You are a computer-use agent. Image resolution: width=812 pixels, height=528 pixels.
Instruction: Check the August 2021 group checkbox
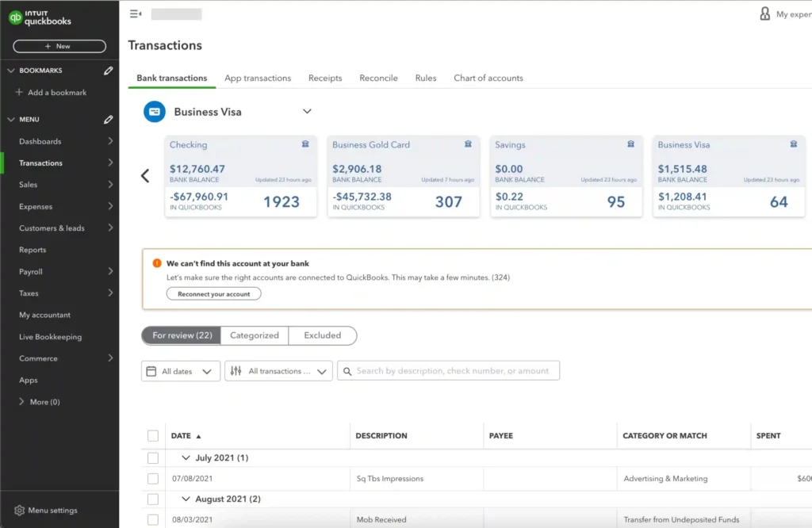(x=153, y=499)
